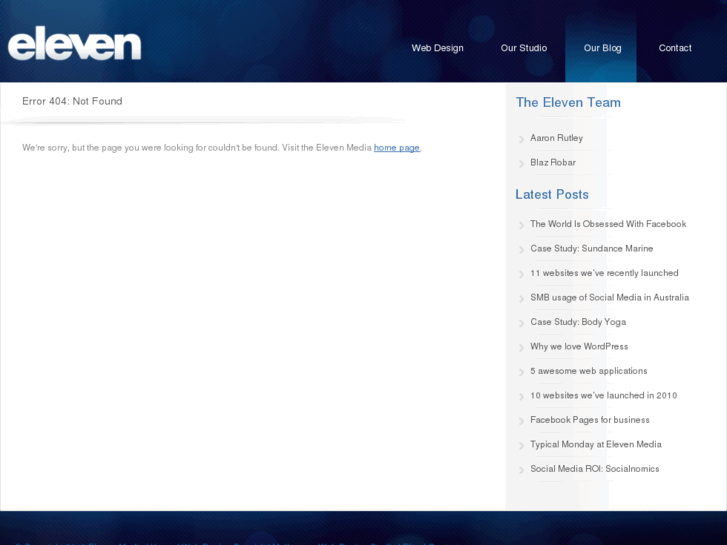Viewport: 727px width, 545px height.
Task: Read Facebook Pages for business post
Action: [x=589, y=420]
